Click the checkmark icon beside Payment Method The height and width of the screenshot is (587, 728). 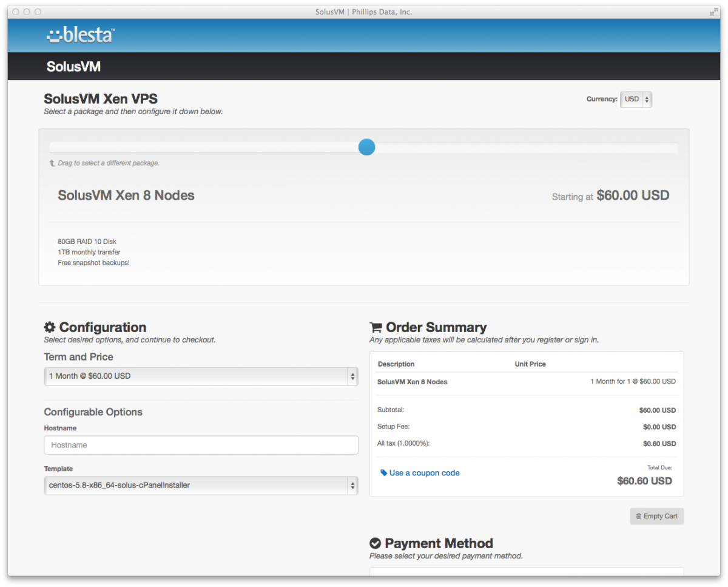tap(375, 543)
